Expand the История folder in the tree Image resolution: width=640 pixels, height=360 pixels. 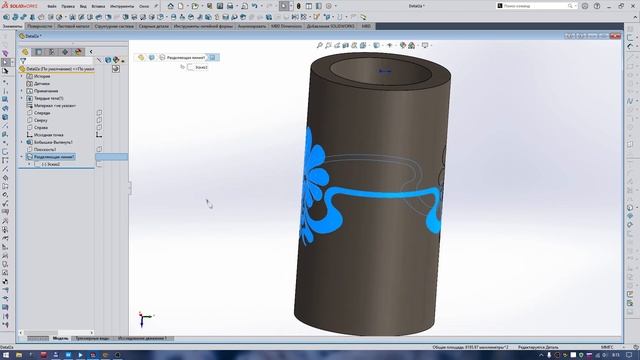(22, 76)
